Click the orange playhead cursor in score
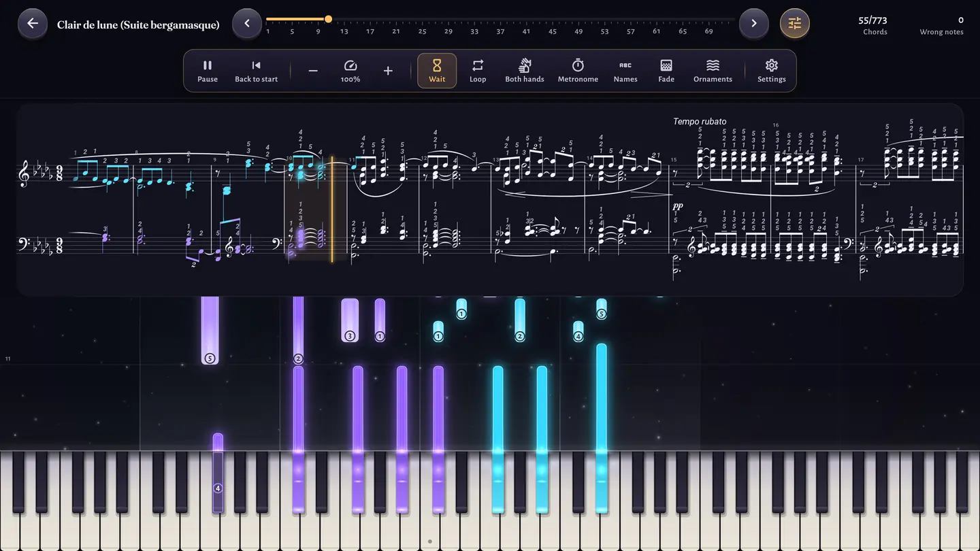 [332, 210]
